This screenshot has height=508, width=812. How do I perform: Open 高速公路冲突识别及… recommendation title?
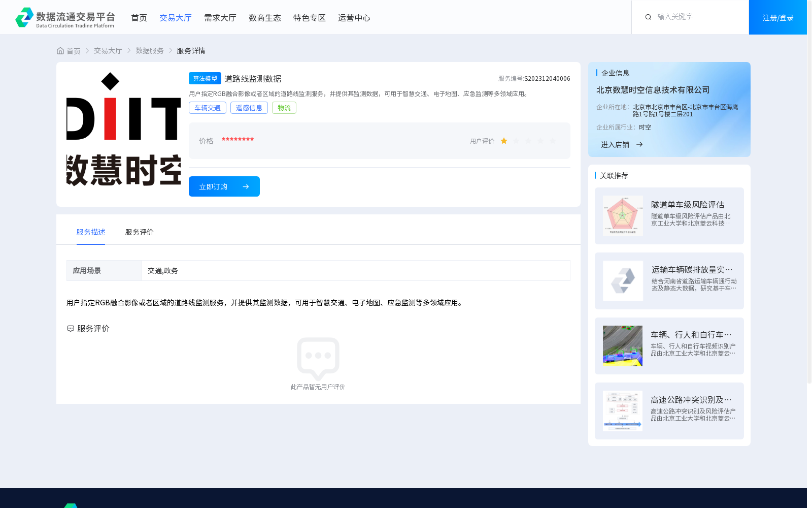tap(691, 400)
